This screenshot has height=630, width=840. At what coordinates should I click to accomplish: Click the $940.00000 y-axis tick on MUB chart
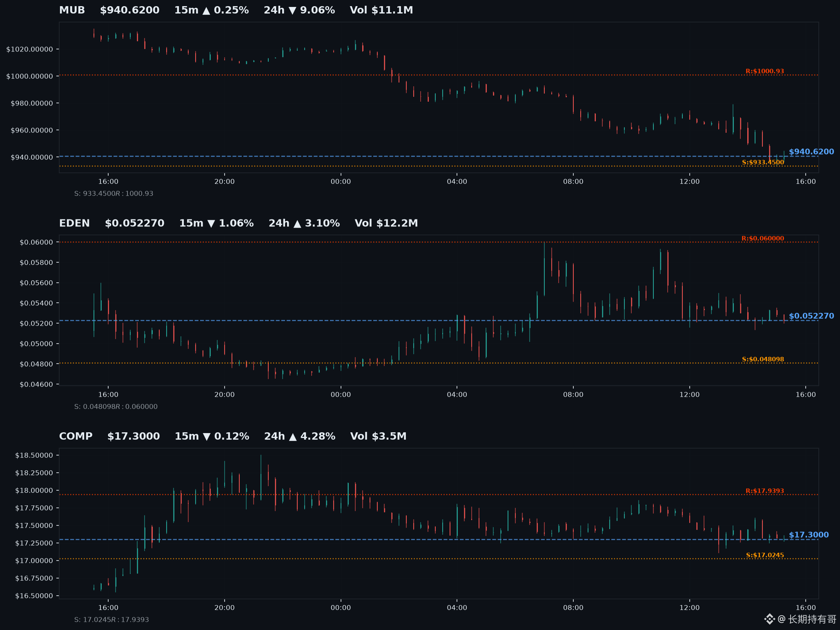pyautogui.click(x=32, y=157)
